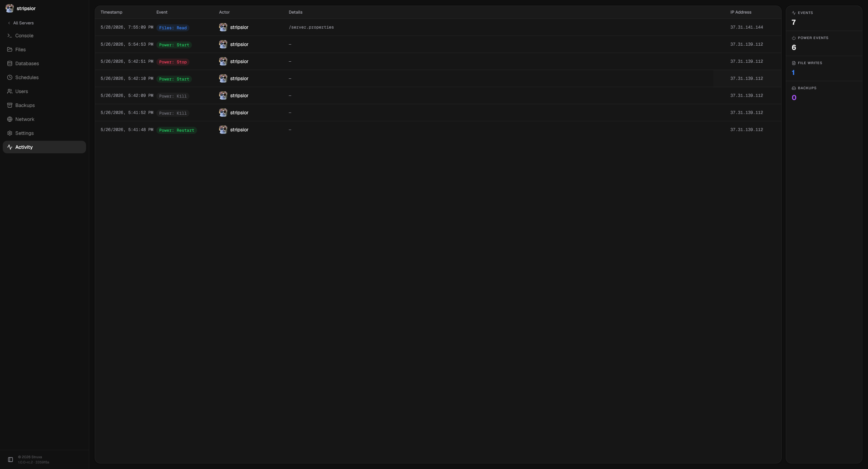Toggle the sidebar collapse icon
This screenshot has width=868, height=469.
10,460
